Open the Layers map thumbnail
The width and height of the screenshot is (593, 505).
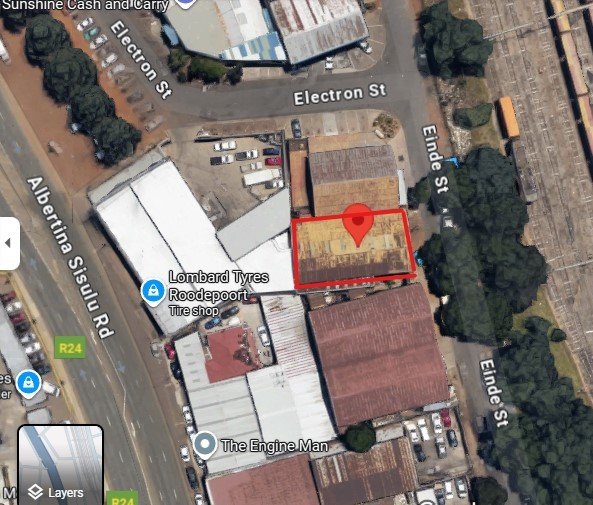coord(61,465)
